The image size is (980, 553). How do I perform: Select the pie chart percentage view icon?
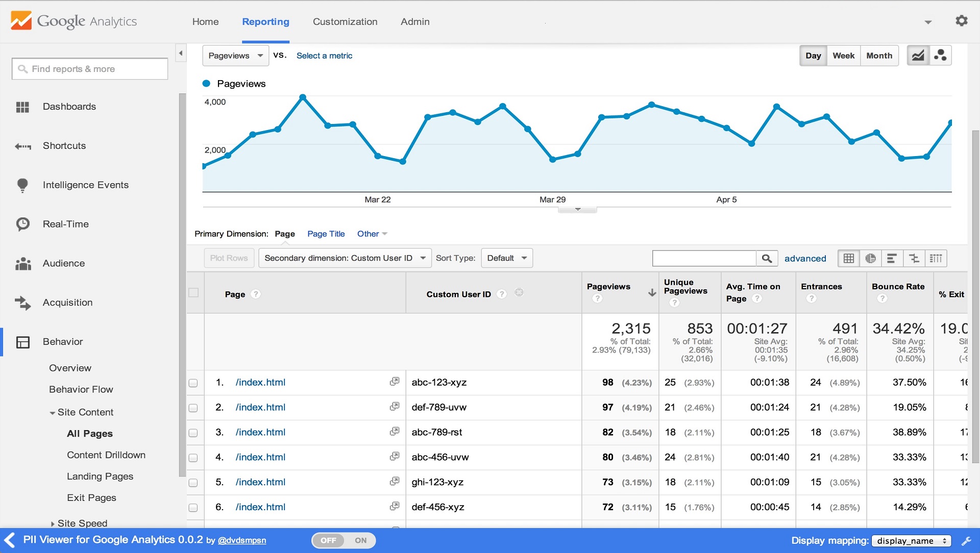[x=870, y=259]
